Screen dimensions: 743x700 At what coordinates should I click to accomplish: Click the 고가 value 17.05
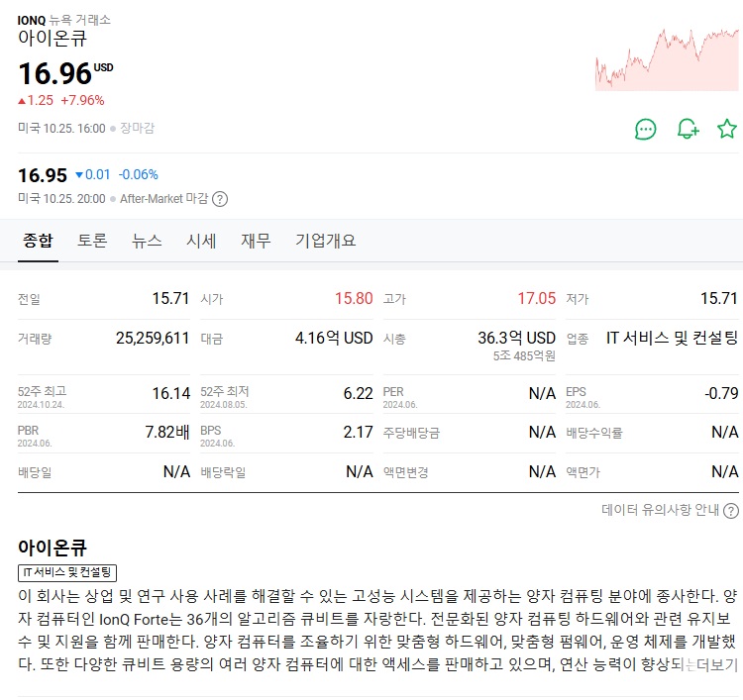pos(536,298)
